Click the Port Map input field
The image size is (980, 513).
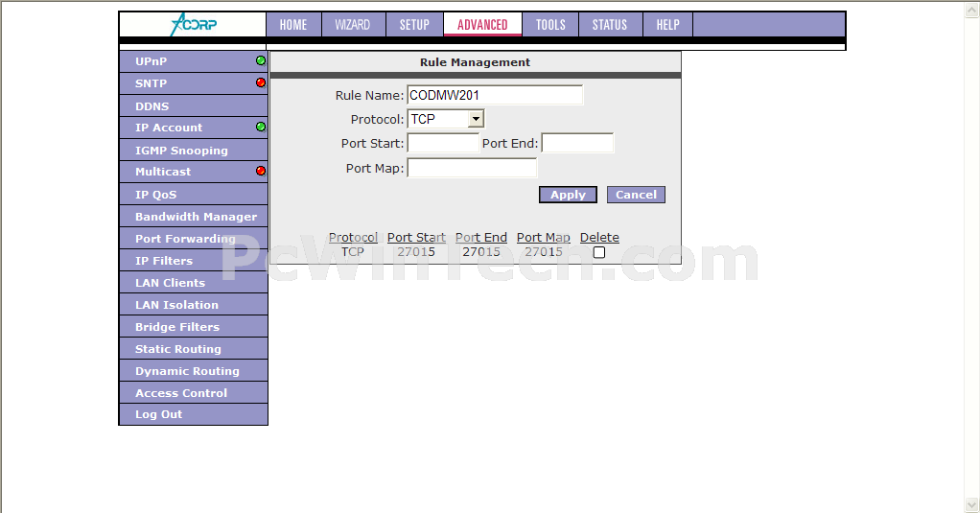[x=472, y=168]
